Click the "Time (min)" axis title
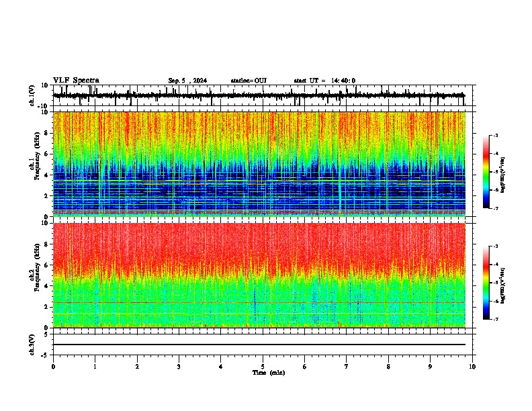Image resolution: width=532 pixels, height=411 pixels. (x=269, y=373)
